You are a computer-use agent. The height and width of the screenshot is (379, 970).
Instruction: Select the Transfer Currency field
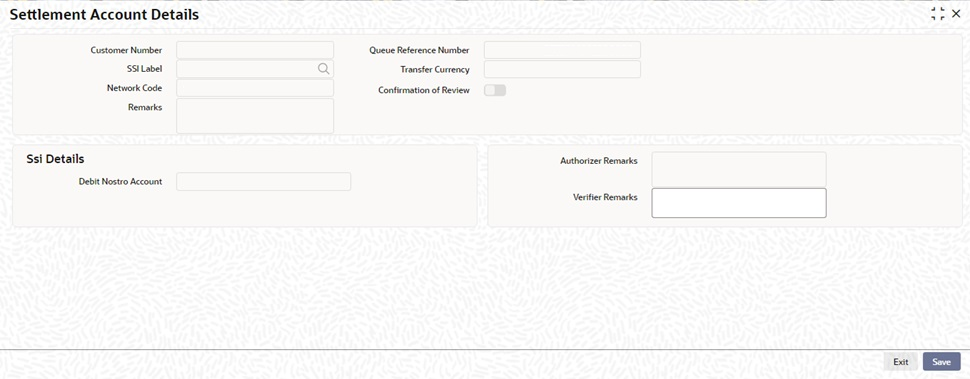coord(562,69)
